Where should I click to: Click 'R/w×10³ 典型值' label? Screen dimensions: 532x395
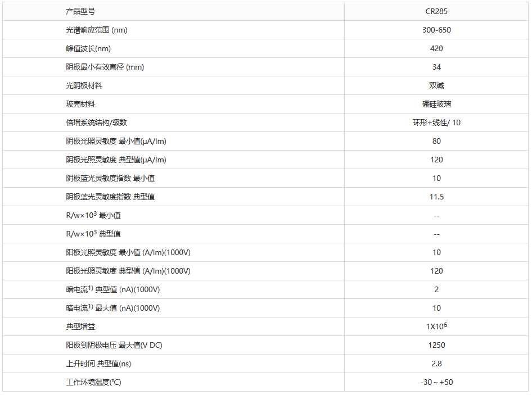(x=93, y=234)
